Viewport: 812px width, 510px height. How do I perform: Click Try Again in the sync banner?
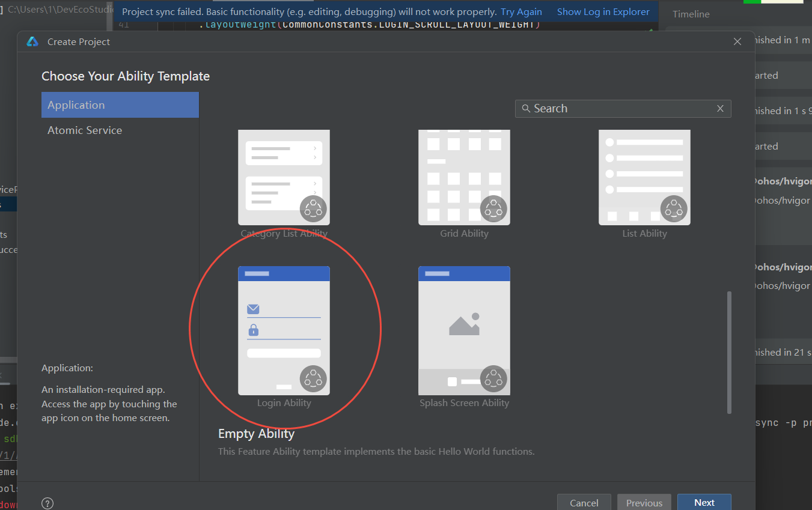tap(521, 12)
